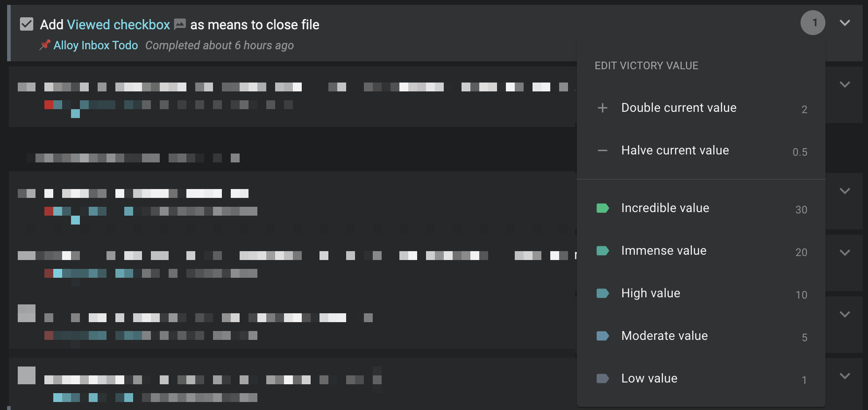
Task: Click the comment icon beside Viewed checkbox
Action: click(x=180, y=24)
